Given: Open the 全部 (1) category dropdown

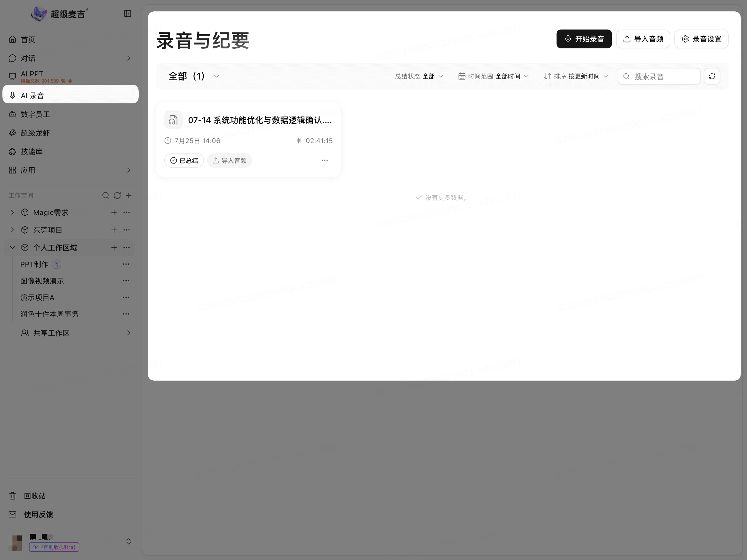Looking at the screenshot, I should [194, 76].
